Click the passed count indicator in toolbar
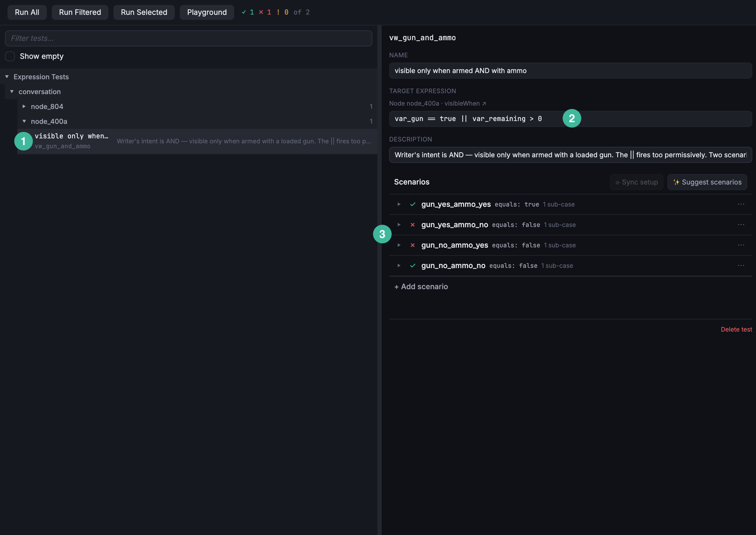This screenshot has width=756, height=535. tap(248, 12)
